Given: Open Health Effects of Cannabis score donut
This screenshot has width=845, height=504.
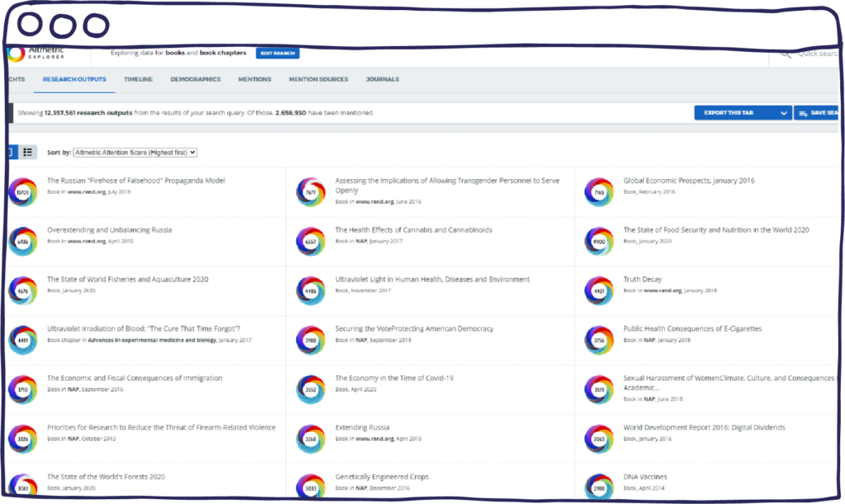Looking at the screenshot, I should (x=311, y=241).
